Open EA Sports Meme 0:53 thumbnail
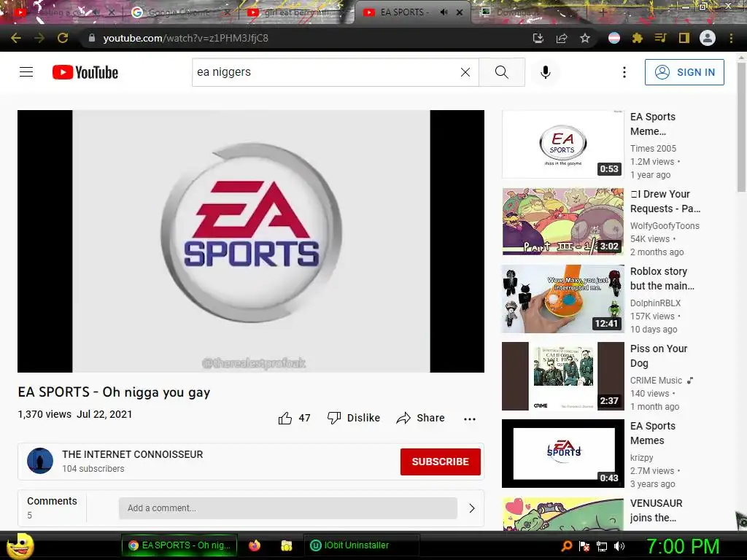The height and width of the screenshot is (560, 747). point(562,144)
